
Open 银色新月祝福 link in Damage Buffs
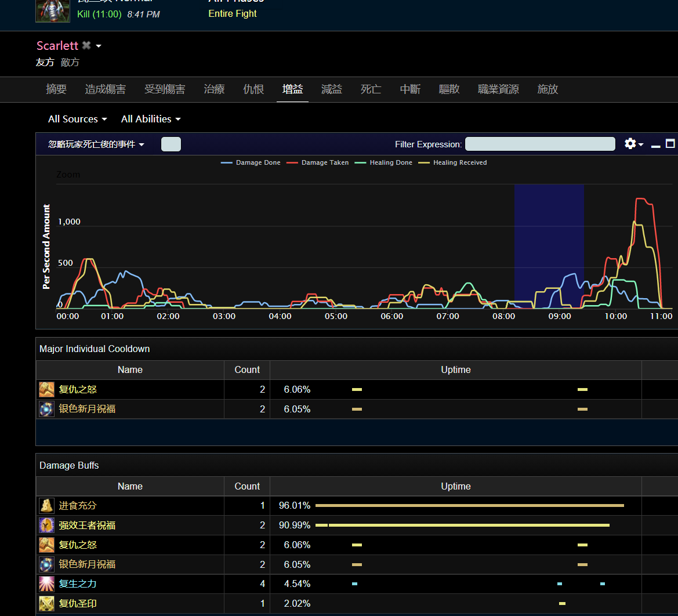[88, 564]
